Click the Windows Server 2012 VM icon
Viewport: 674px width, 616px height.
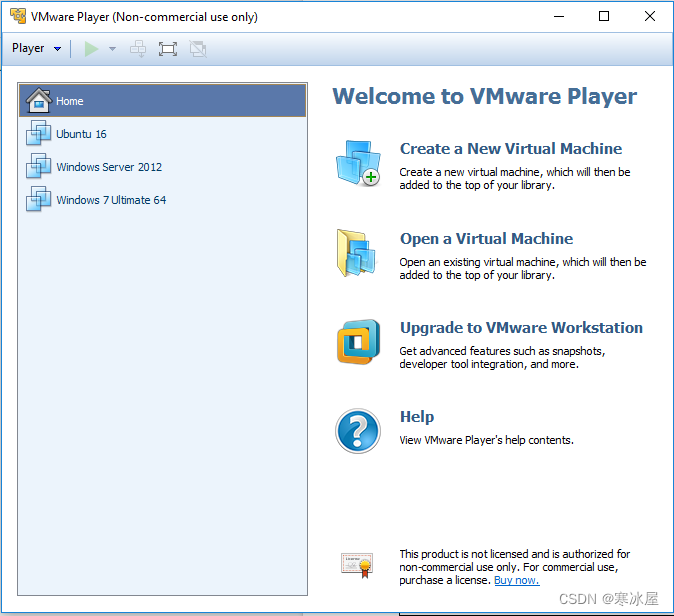coord(38,166)
